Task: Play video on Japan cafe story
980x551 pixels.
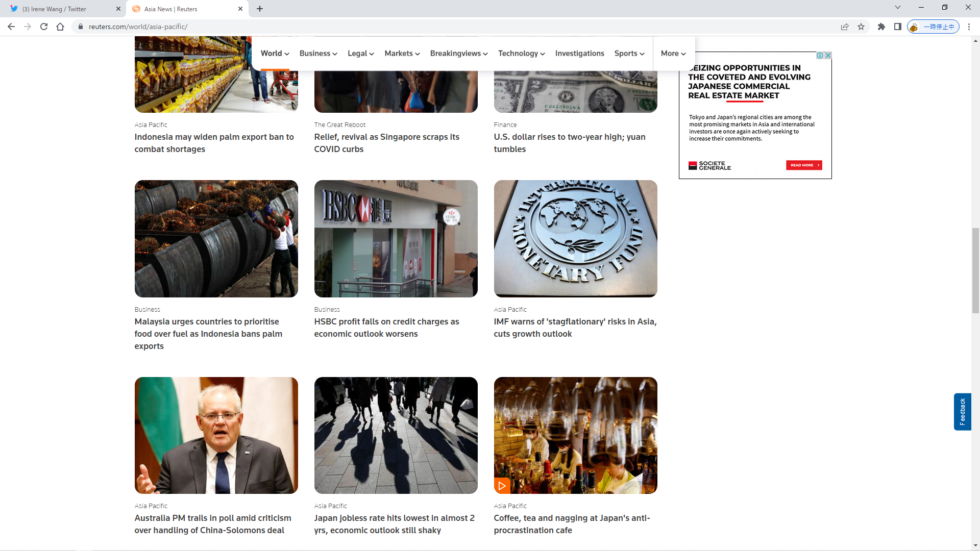Action: (x=502, y=486)
